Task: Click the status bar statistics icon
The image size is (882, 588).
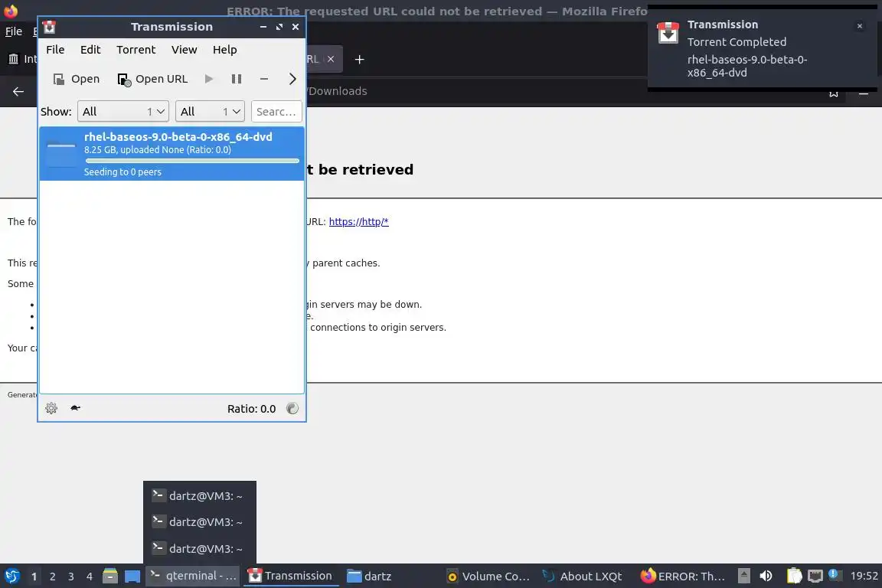Action: click(x=292, y=409)
